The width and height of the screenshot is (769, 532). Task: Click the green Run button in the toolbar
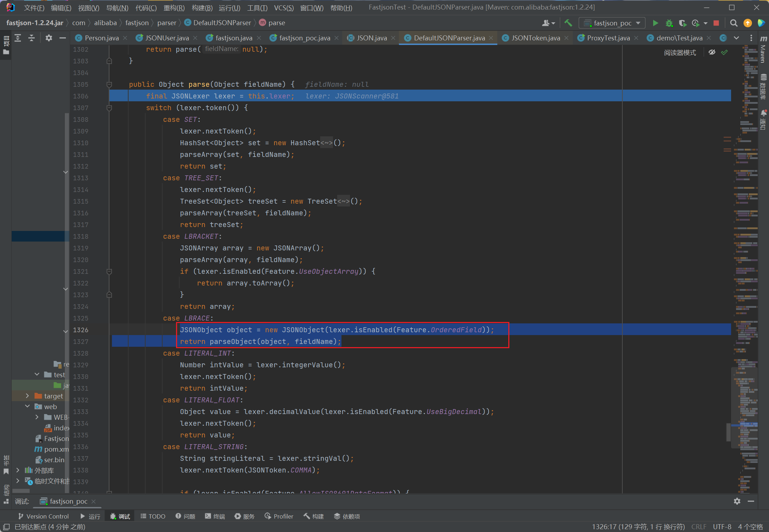(655, 23)
